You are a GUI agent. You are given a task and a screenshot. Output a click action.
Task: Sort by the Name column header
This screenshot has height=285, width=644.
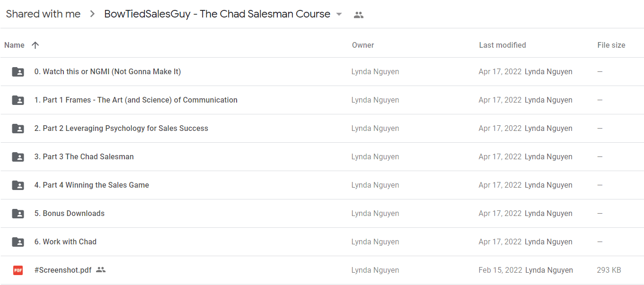tap(14, 45)
